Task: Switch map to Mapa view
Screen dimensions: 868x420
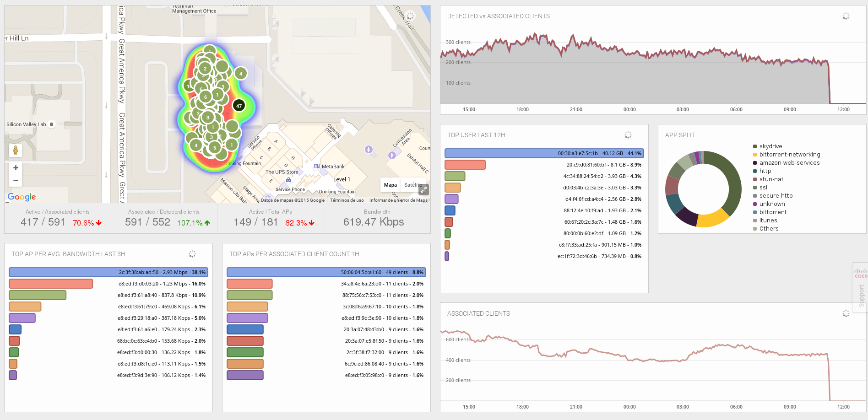Action: (x=391, y=185)
